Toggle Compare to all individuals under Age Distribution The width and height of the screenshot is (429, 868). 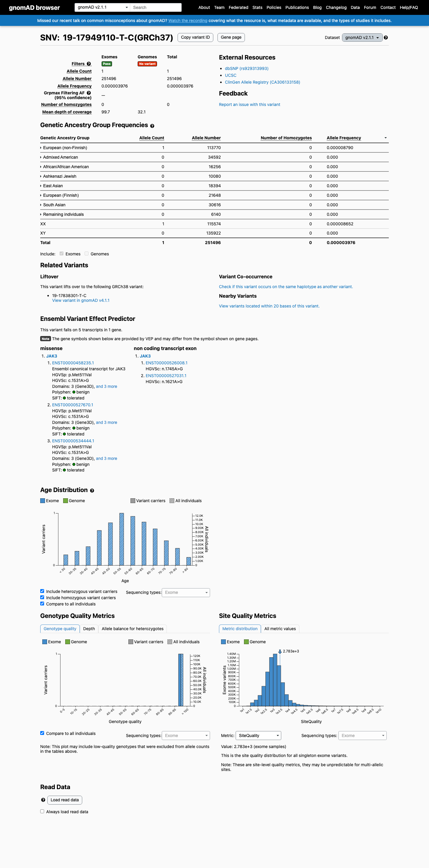pyautogui.click(x=42, y=603)
